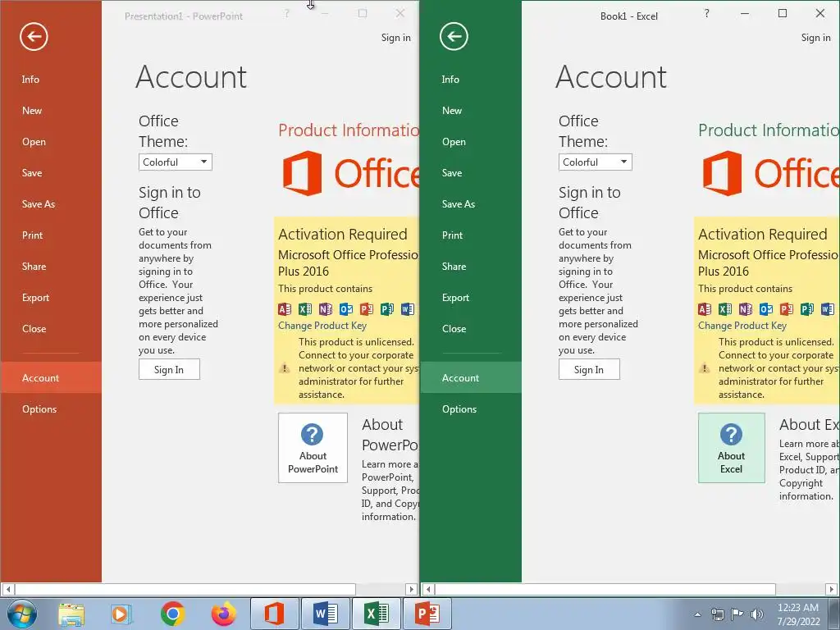Screen dimensions: 840x630
Task: Click the OneNote icon in PowerPoint product list
Action: [x=325, y=309]
